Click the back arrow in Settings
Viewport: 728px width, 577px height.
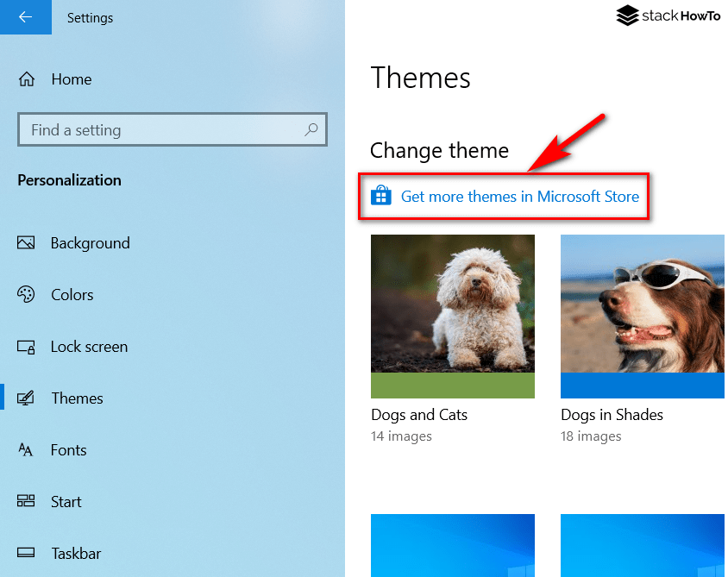[26, 17]
